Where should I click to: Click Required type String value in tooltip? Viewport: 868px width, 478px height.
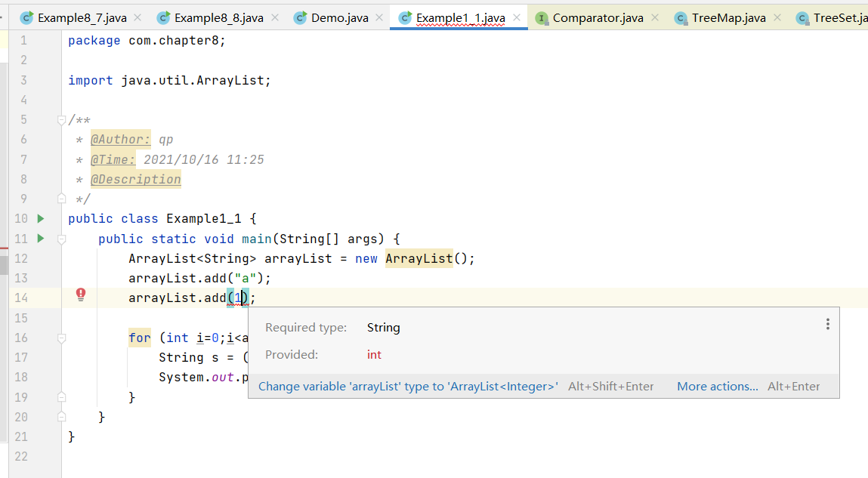383,328
